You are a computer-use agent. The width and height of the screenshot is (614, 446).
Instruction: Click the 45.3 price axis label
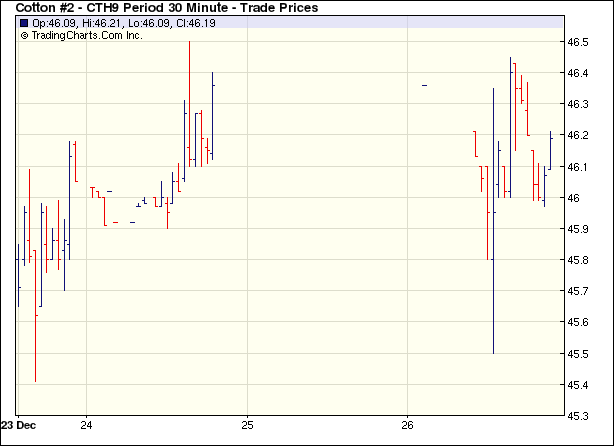click(579, 415)
